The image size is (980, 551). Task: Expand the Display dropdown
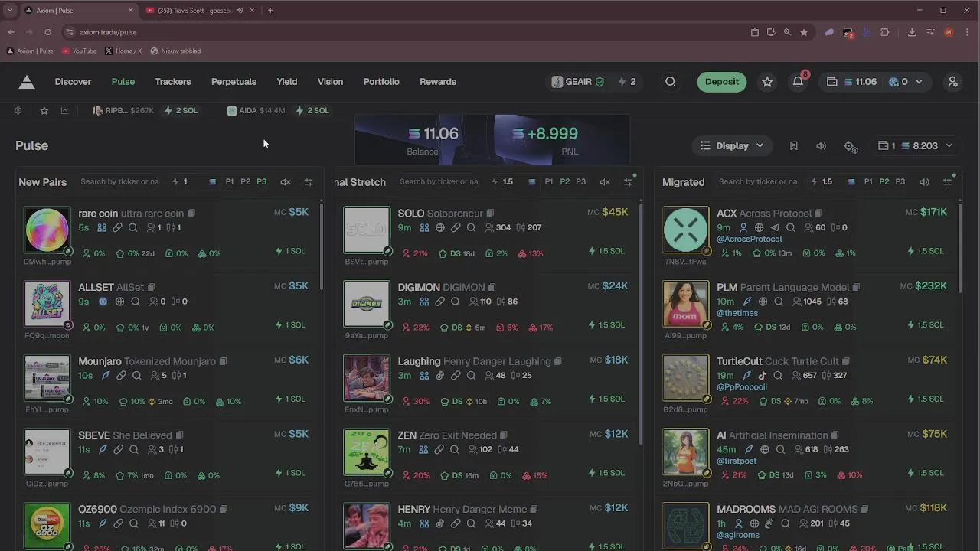click(732, 145)
